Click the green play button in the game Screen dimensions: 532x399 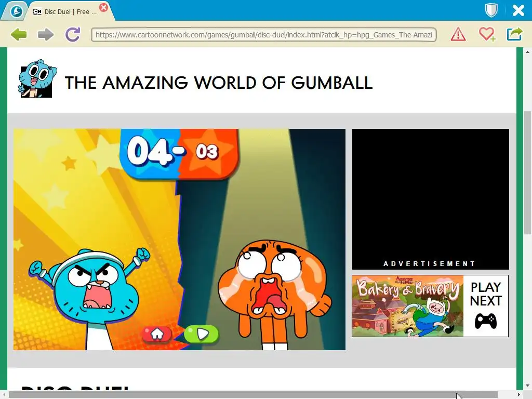[x=202, y=334]
